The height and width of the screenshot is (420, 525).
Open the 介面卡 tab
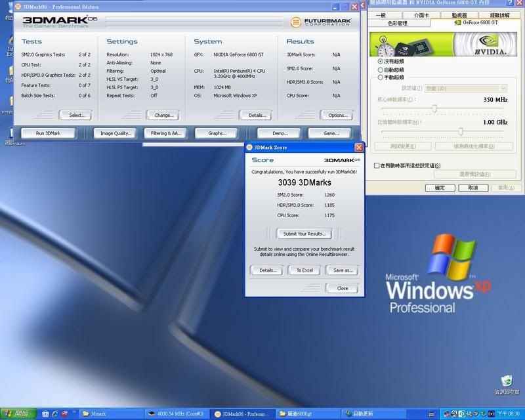click(x=421, y=15)
